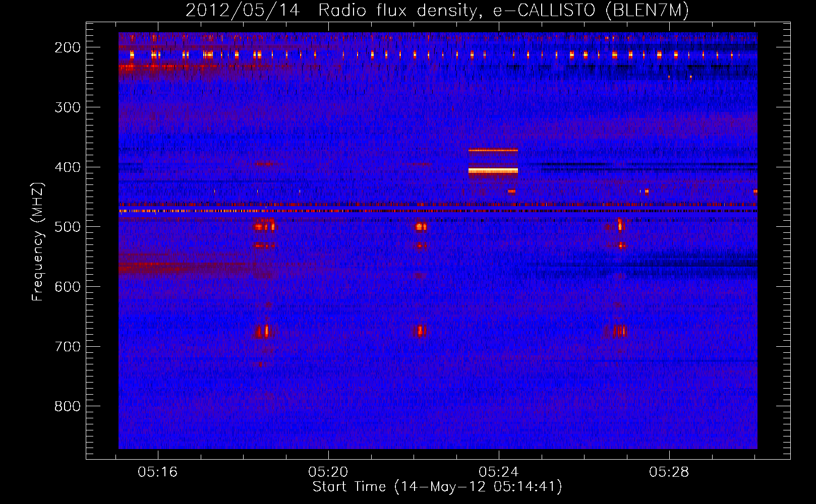Click the 400 frequency tick label
Screen dimensions: 816x504
68,167
